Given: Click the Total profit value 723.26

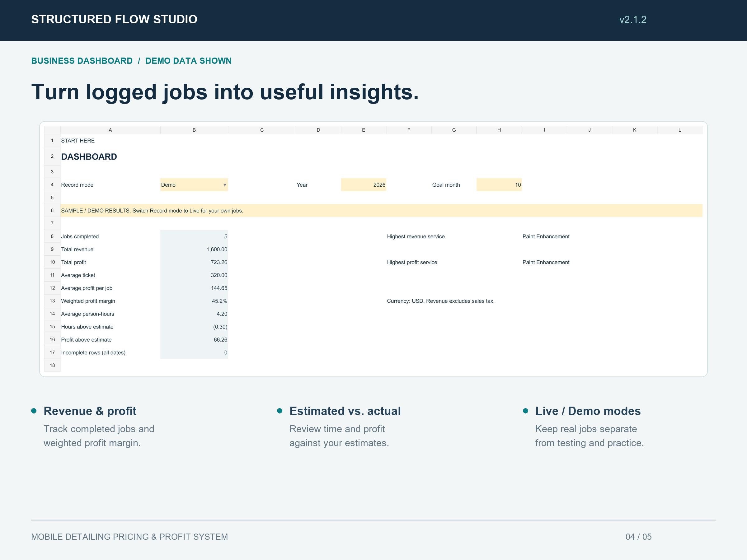Looking at the screenshot, I should tap(194, 262).
